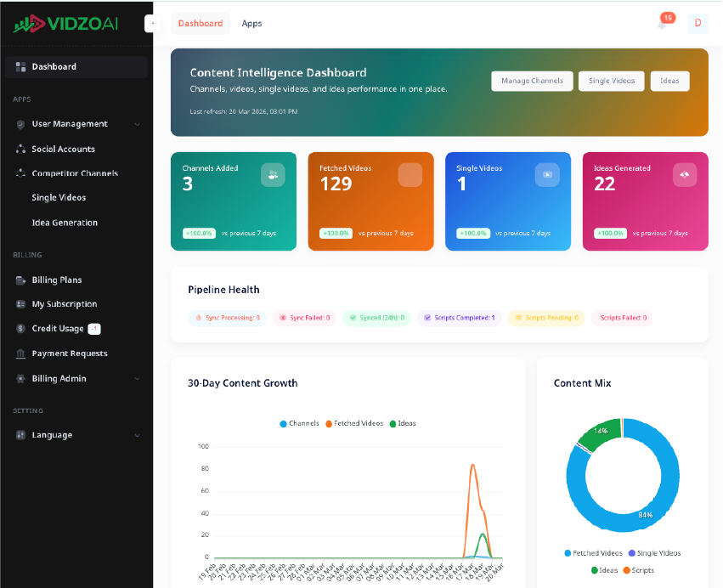This screenshot has width=723, height=588.
Task: Toggle Fetched Videos series in growth chart legend
Action: point(353,423)
